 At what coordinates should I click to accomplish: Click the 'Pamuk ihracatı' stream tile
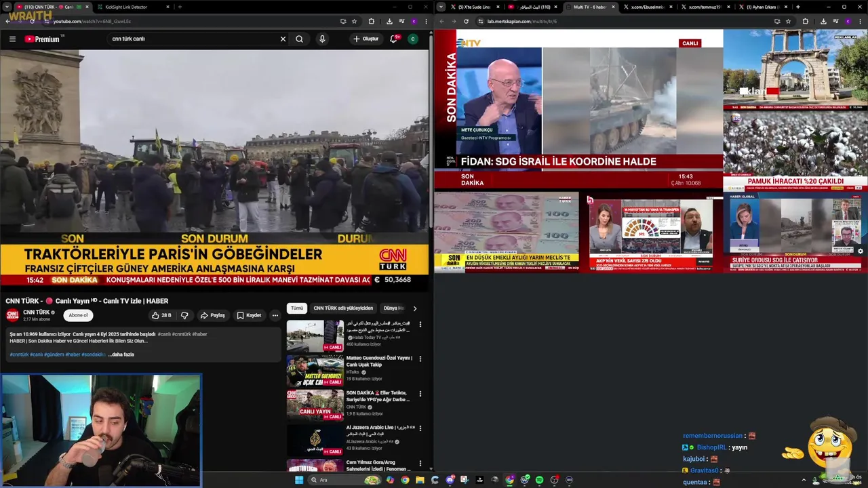click(x=795, y=151)
